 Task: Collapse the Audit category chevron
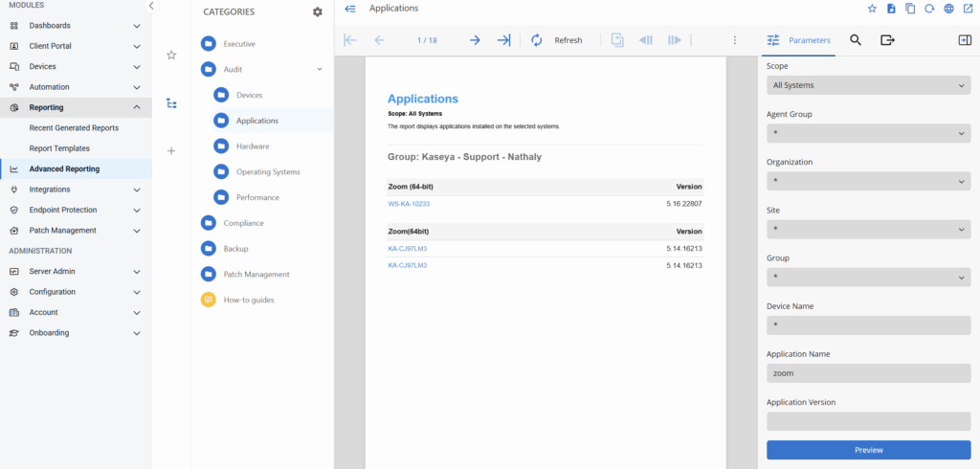pos(320,70)
